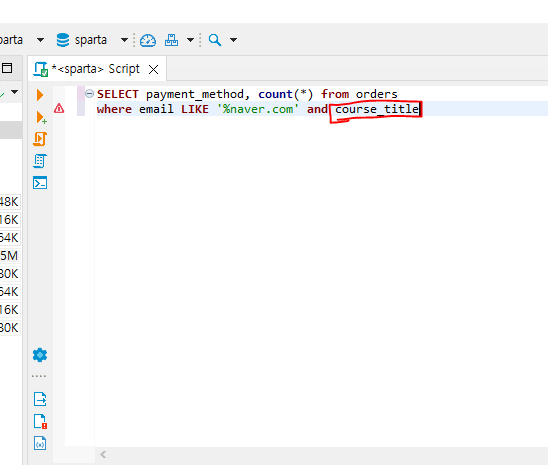Screen dimensions: 548x465
Task: Switch to the <sparta> Script tab
Action: click(x=96, y=69)
